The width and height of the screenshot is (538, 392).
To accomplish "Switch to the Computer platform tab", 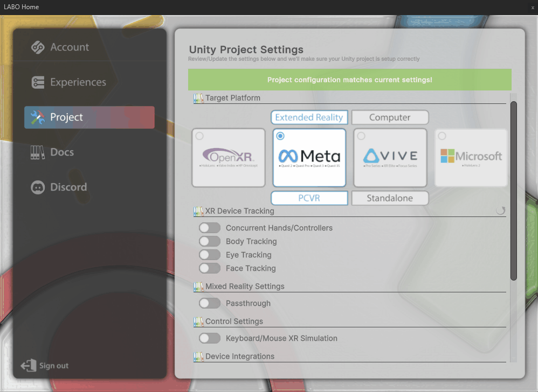I will coord(390,117).
